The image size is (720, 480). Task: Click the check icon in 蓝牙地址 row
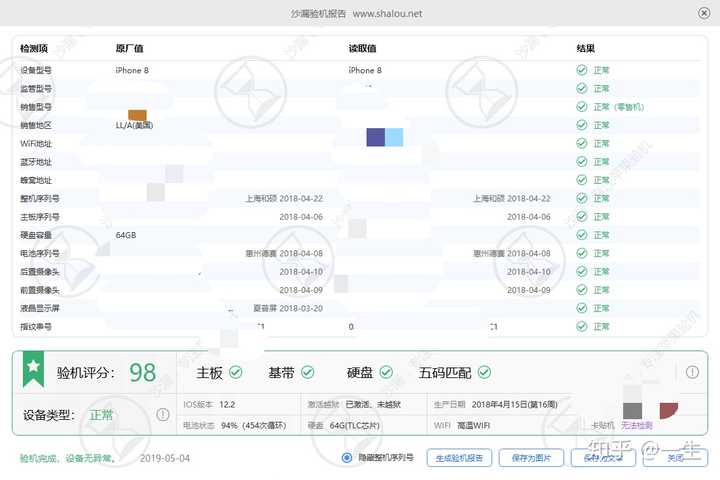click(x=581, y=162)
